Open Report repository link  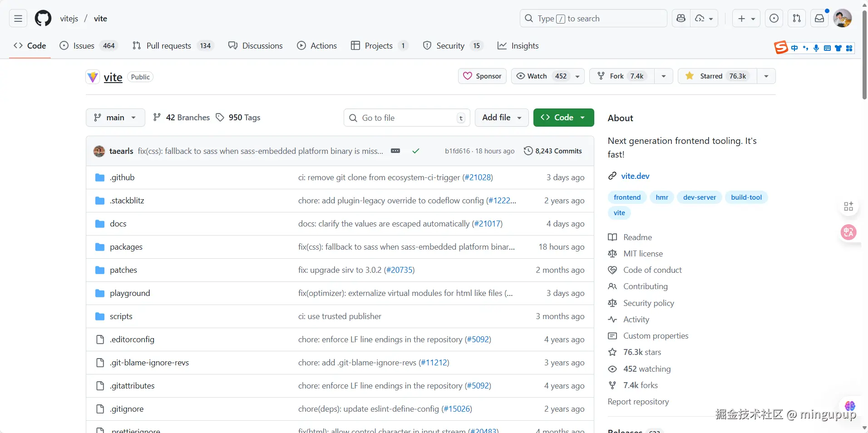(638, 402)
